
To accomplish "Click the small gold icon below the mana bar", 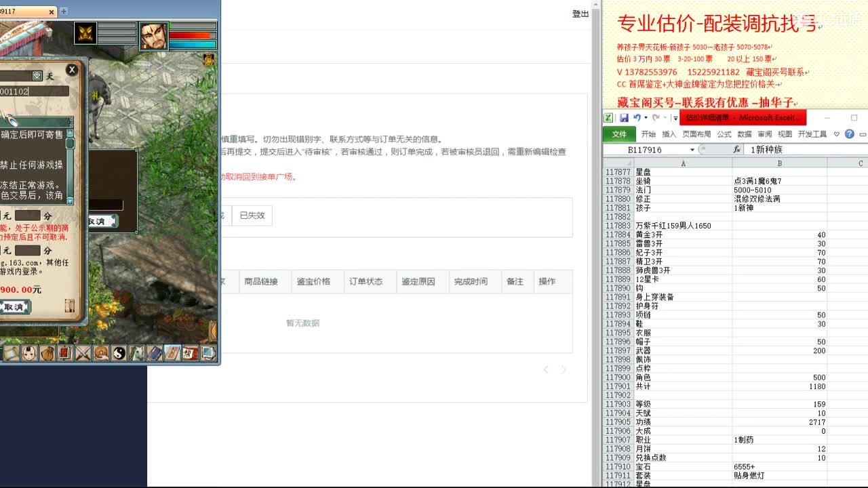I will (209, 60).
